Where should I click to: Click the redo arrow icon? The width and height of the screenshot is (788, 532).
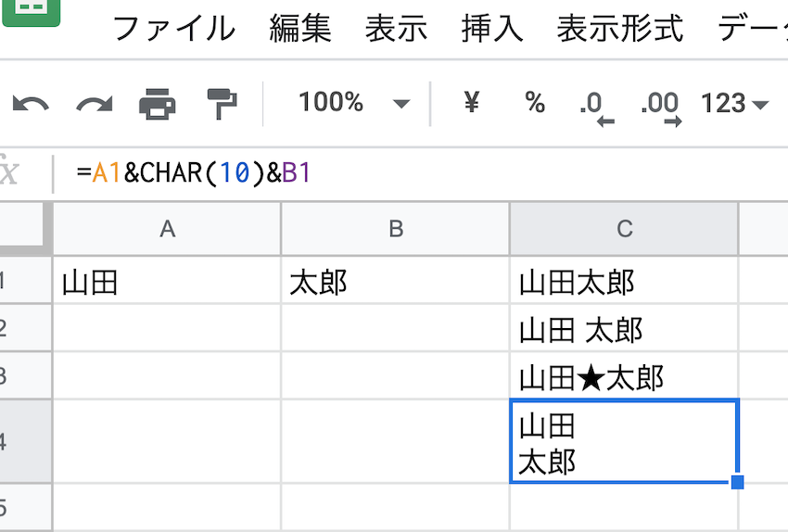(x=94, y=104)
